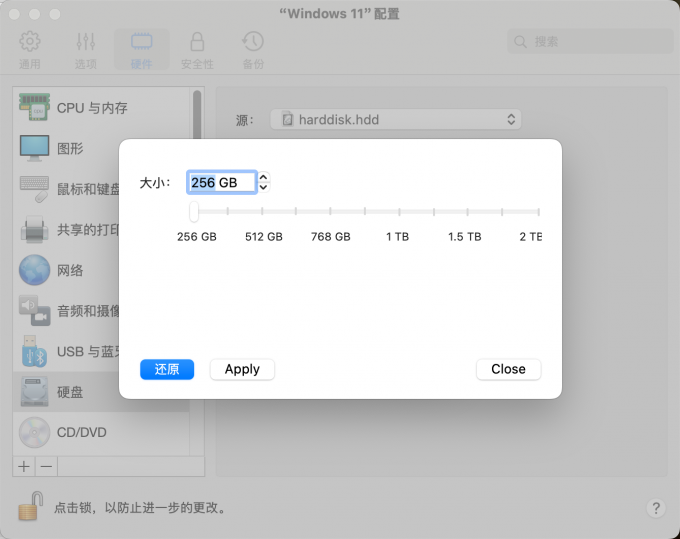Click the 512 GB slider label

coord(264,237)
